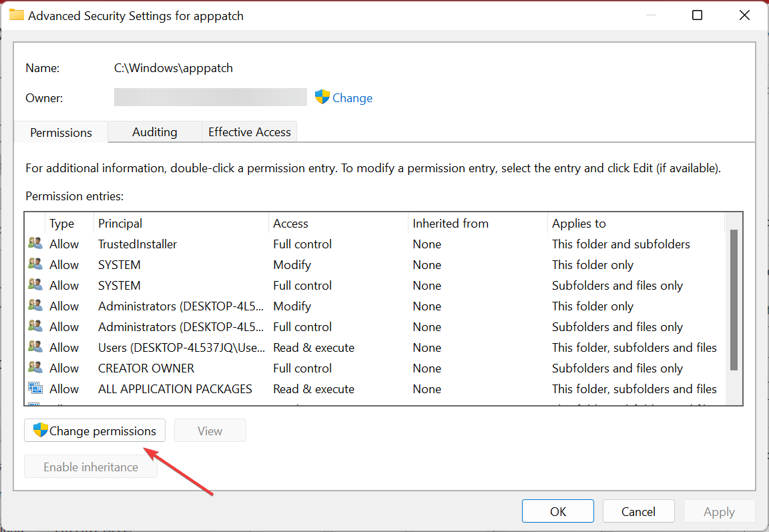This screenshot has height=532, width=769.
Task: Click the permission entries vertical scrollbar
Action: [x=734, y=300]
